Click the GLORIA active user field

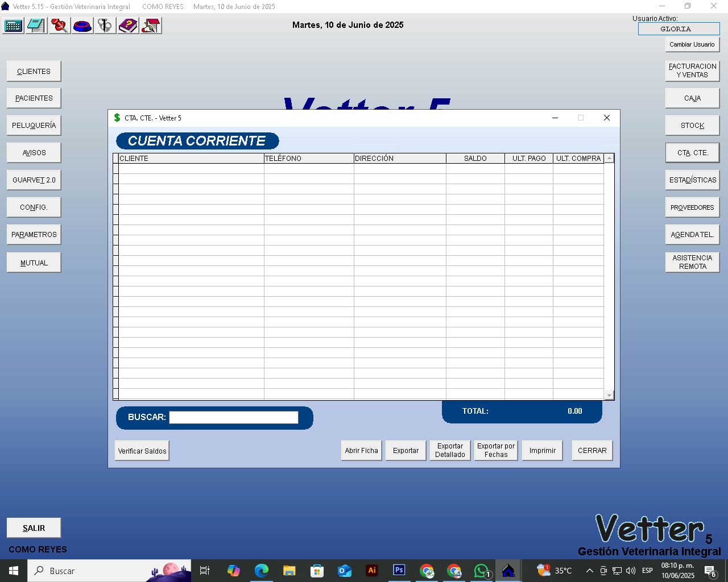(x=679, y=28)
